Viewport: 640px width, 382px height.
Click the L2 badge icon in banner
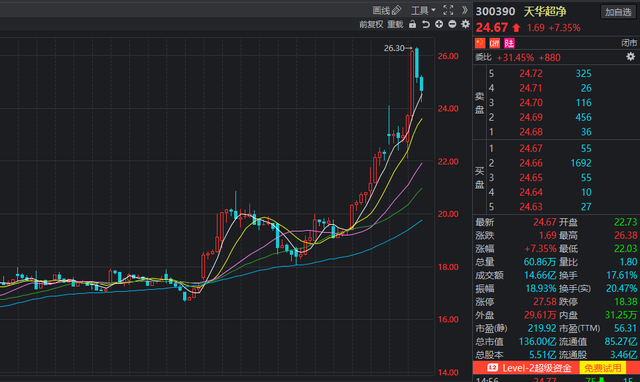pyautogui.click(x=492, y=368)
